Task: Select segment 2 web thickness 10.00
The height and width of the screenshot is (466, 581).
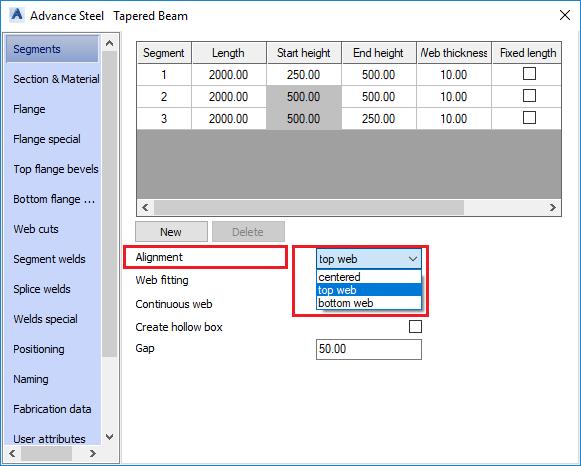Action: coord(454,97)
